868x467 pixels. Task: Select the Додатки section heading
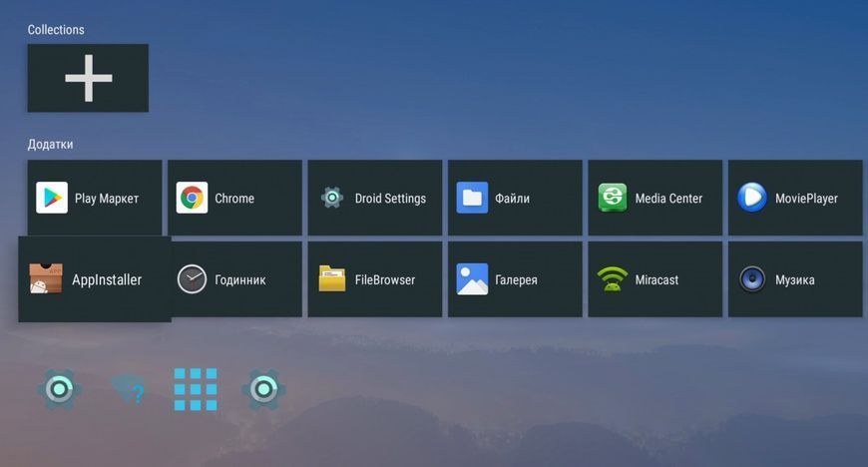50,145
